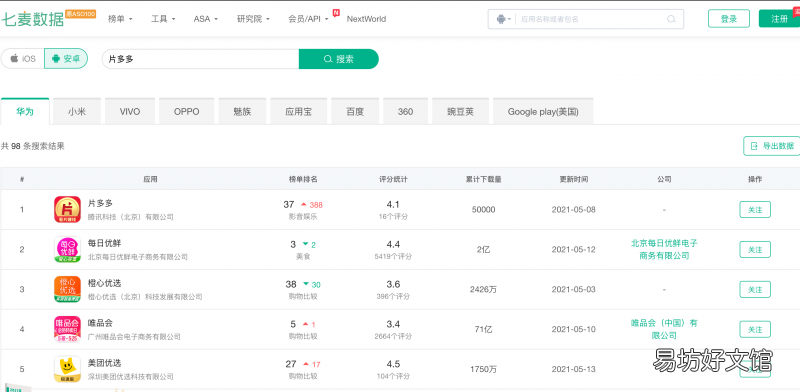Screen dimensions: 800x392
Task: Open the 每日优鲜 app icon
Action: 67,249
